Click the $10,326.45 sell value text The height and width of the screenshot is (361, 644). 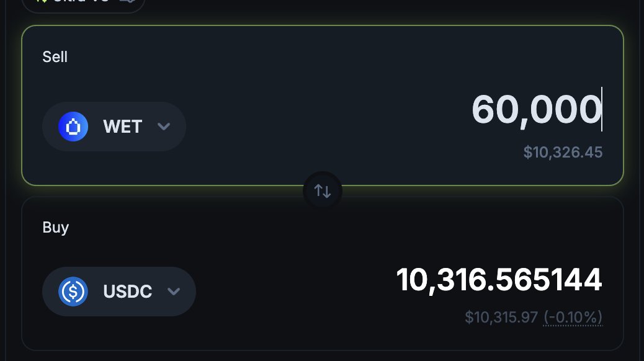[x=563, y=153]
